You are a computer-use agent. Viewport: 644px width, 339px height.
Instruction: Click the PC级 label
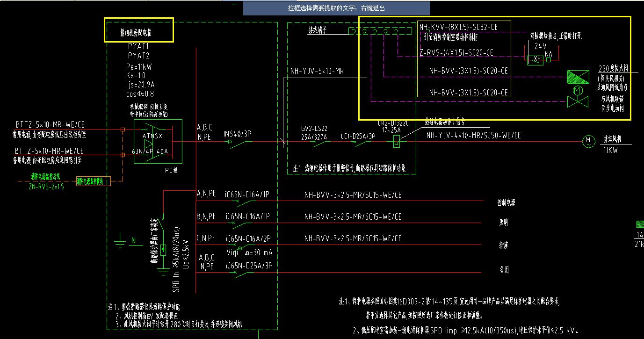pyautogui.click(x=171, y=171)
